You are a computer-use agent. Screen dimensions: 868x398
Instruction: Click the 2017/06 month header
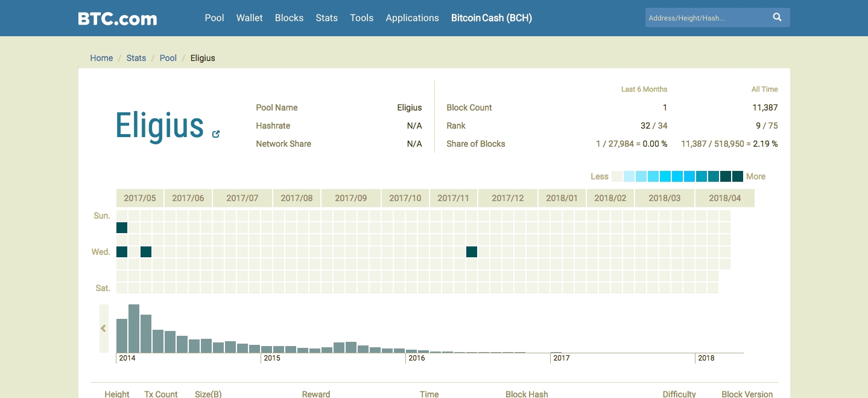pyautogui.click(x=188, y=198)
